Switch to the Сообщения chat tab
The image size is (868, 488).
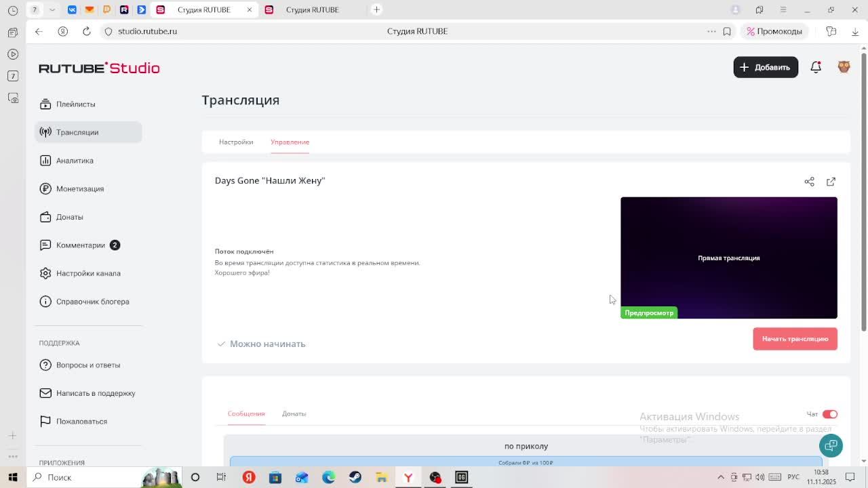click(x=246, y=413)
